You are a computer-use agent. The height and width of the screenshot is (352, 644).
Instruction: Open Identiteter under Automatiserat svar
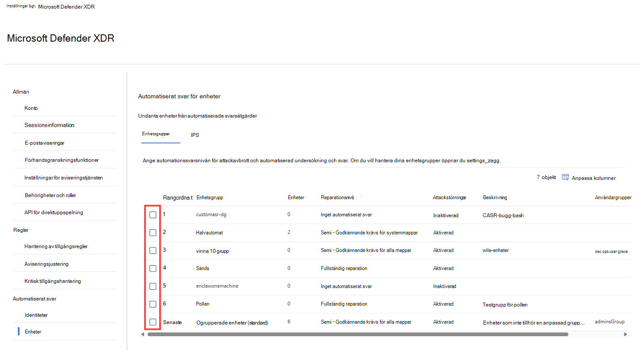(36, 315)
